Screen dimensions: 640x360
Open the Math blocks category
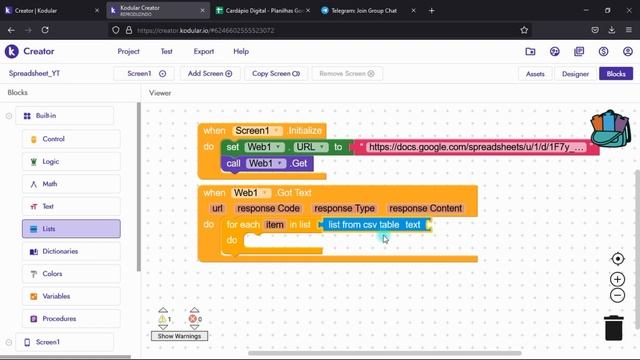pyautogui.click(x=71, y=184)
